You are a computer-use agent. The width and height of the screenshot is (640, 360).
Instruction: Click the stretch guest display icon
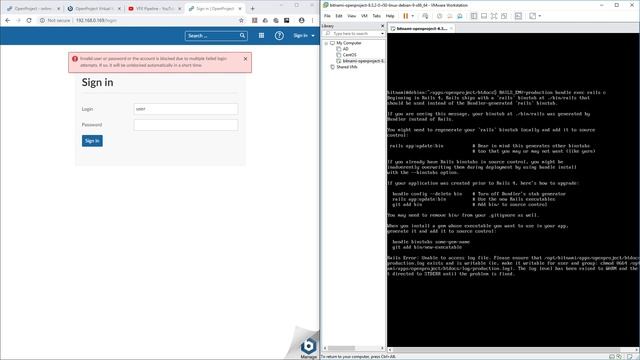[532, 16]
